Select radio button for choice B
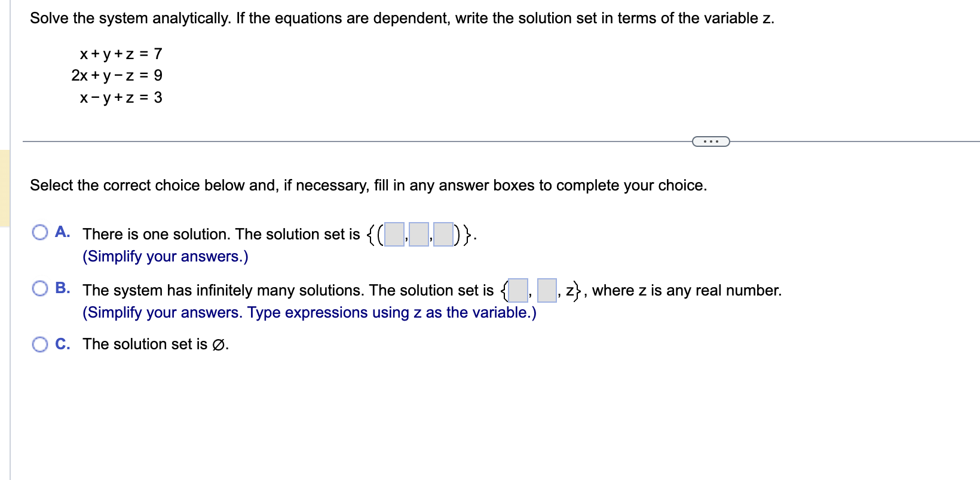Screen dimensions: 980x480 39,288
